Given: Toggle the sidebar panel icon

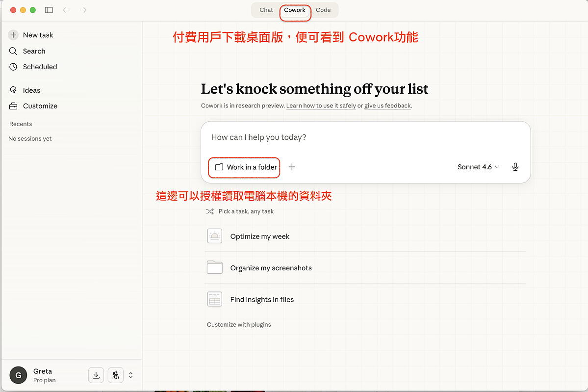Looking at the screenshot, I should click(x=49, y=10).
